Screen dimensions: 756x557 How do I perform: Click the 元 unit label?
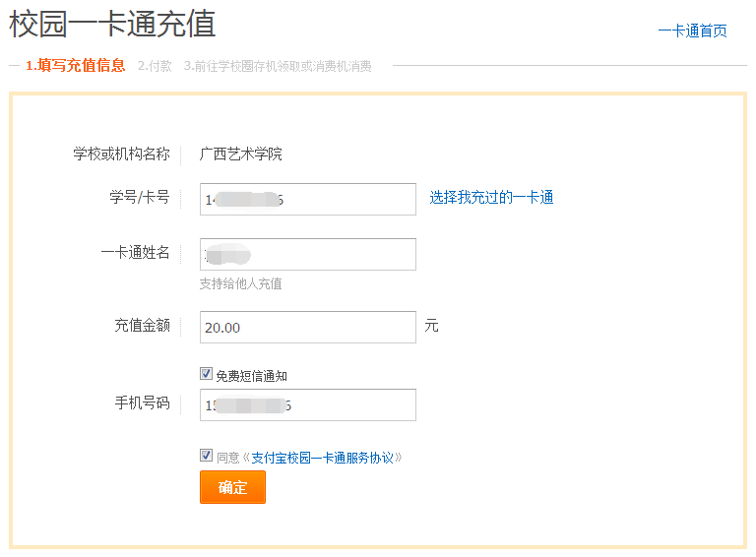click(x=431, y=326)
